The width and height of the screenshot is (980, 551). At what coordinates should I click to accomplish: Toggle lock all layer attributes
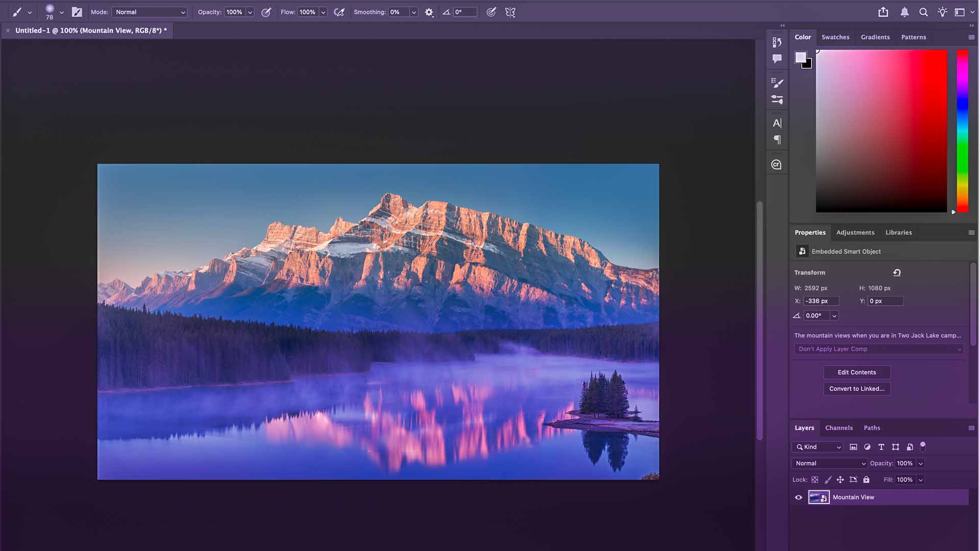(866, 480)
